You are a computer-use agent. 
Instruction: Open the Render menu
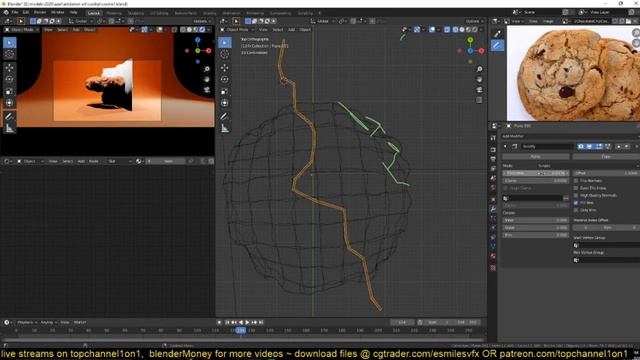[40, 13]
